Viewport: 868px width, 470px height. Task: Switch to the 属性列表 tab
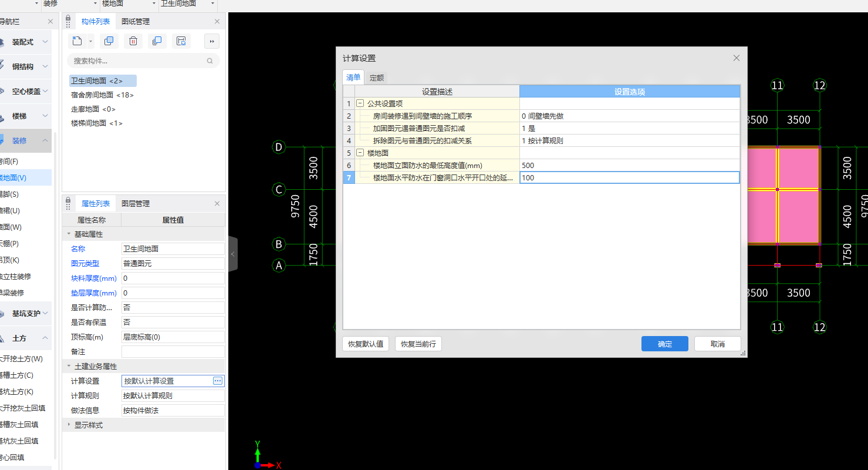[x=96, y=203]
